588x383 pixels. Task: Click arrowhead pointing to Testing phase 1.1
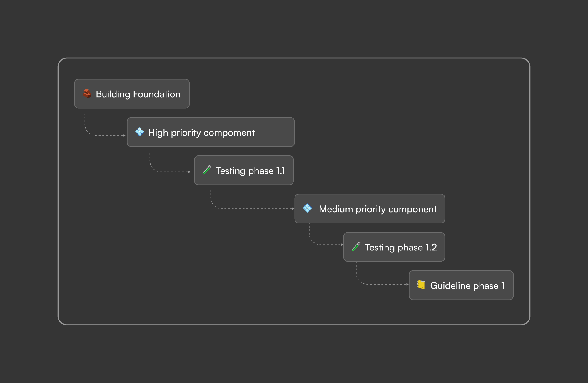[x=189, y=172]
